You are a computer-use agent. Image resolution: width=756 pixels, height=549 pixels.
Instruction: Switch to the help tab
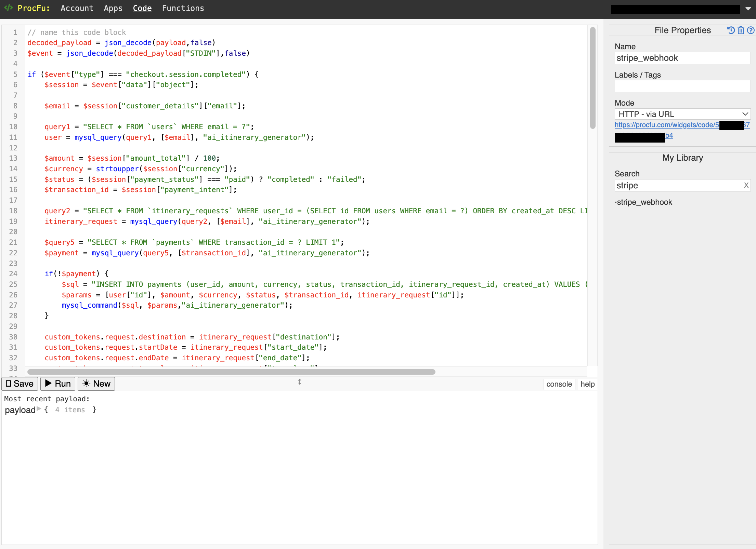pos(587,384)
